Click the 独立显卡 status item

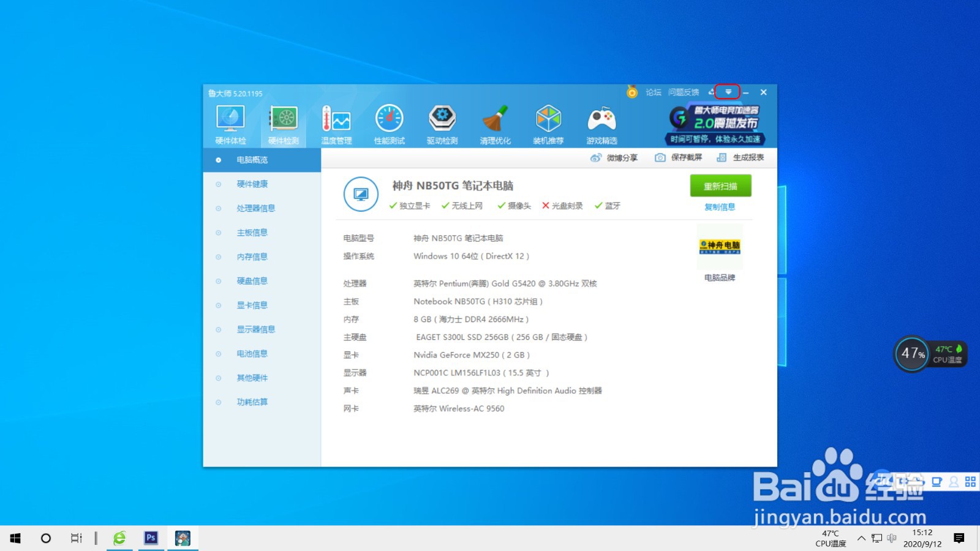(x=410, y=206)
